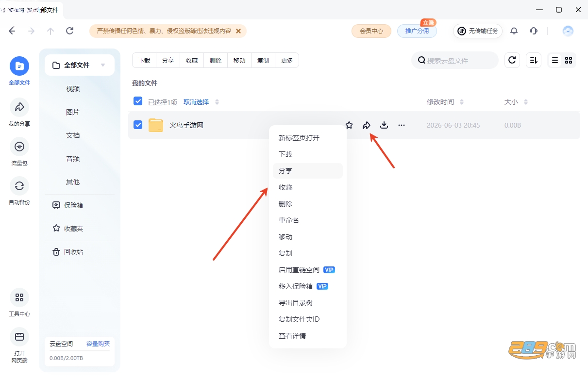
Task: Click the 会员中心 button
Action: point(371,31)
